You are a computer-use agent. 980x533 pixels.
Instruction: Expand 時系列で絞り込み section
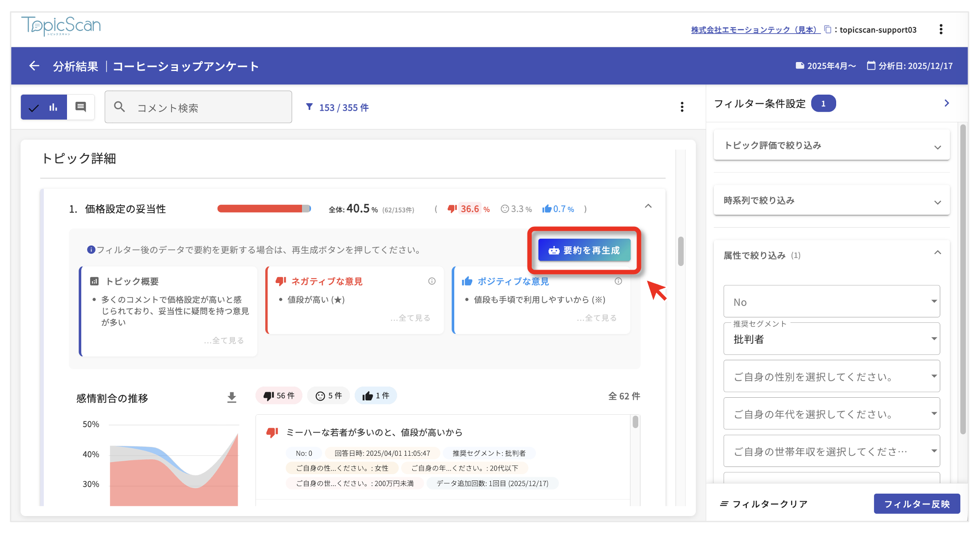[x=831, y=201]
